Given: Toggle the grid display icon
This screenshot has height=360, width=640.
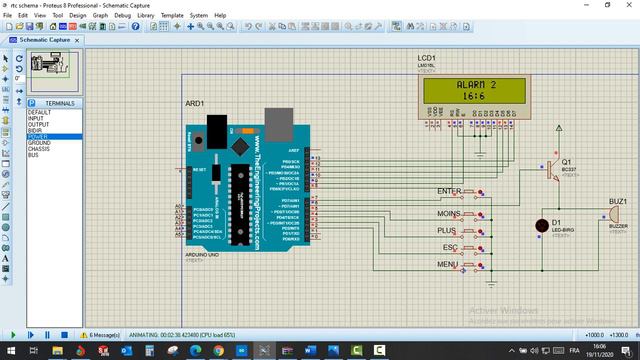Looking at the screenshot, I should [x=163, y=27].
